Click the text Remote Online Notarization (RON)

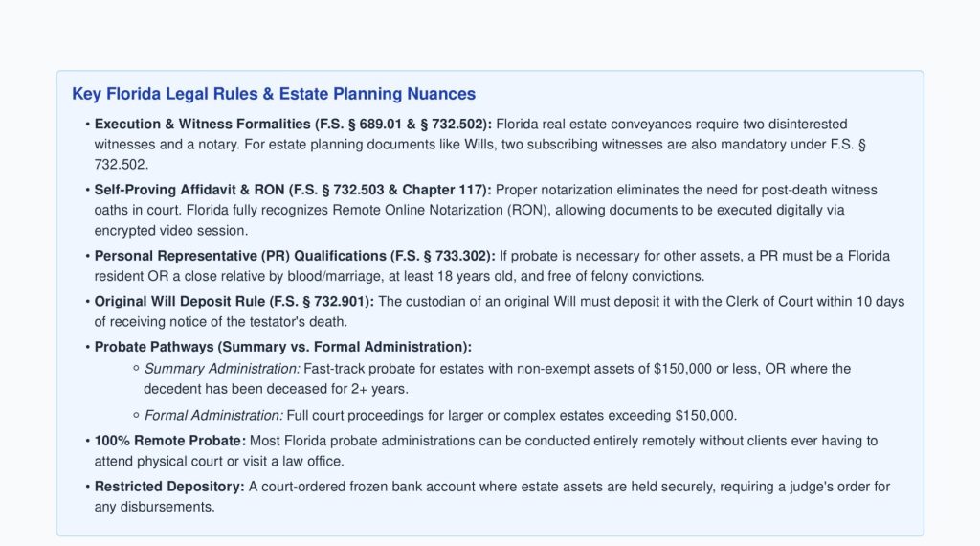(x=441, y=210)
